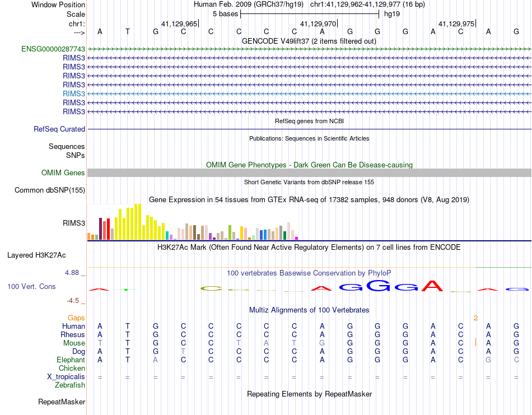Click the 5 bases scale bar text
This screenshot has height=415, width=532.
pos(225,14)
